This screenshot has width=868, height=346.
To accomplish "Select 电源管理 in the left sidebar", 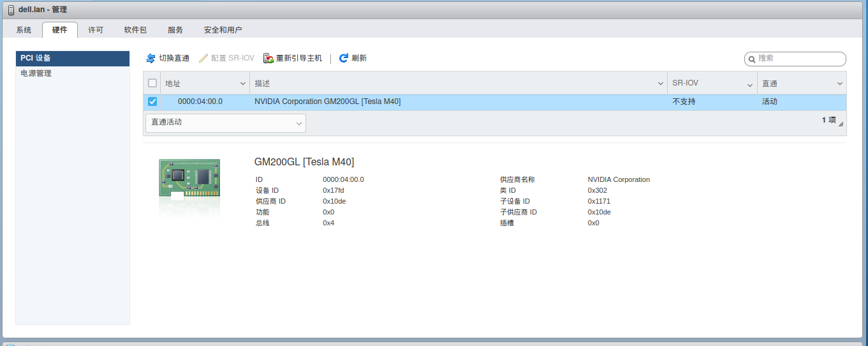I will coord(36,73).
